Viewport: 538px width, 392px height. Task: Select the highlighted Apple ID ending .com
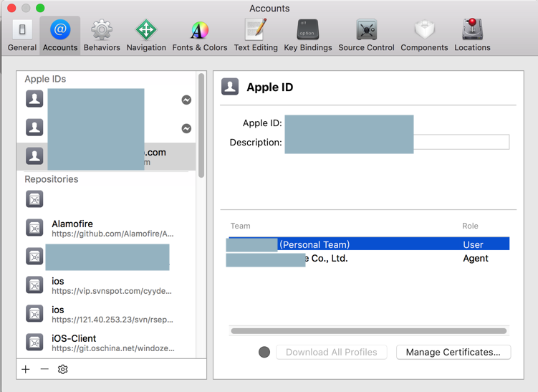pos(106,156)
